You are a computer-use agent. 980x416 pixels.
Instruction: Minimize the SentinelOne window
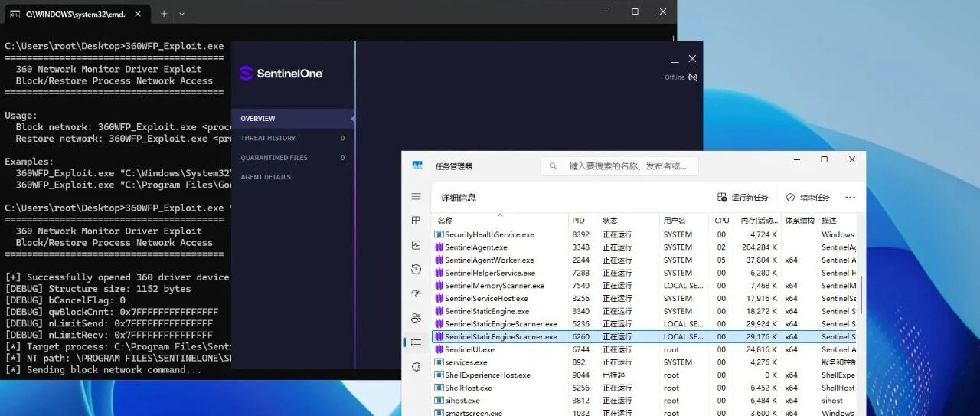pyautogui.click(x=675, y=60)
